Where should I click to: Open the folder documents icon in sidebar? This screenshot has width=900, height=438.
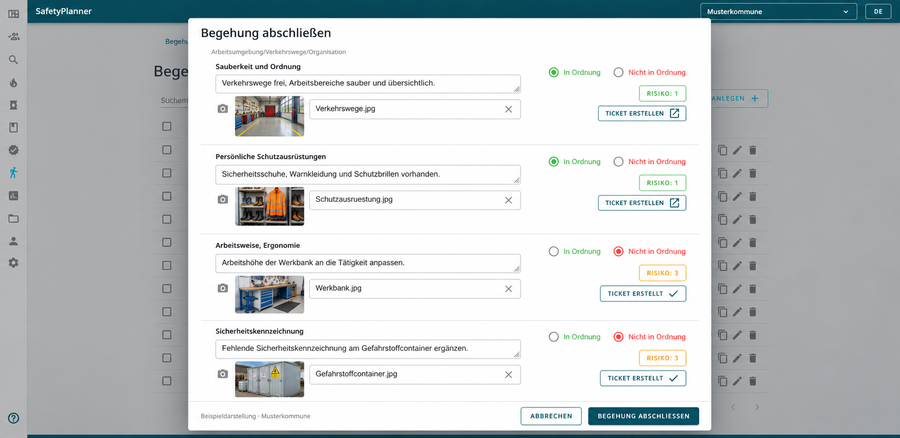coord(13,218)
